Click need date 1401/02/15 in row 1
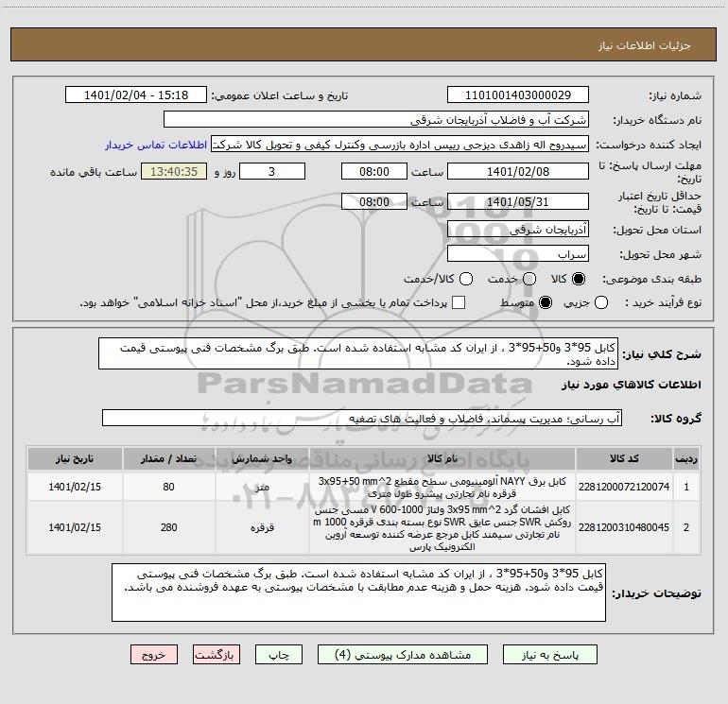 coord(75,487)
